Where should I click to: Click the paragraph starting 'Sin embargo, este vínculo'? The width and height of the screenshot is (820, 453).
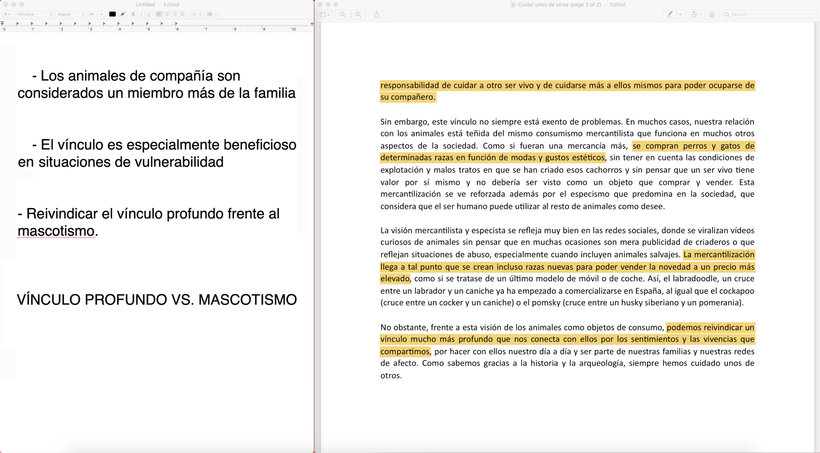tap(567, 164)
